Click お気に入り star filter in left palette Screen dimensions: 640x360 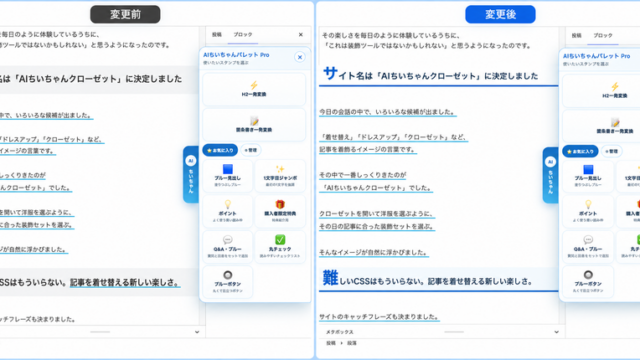click(x=220, y=150)
